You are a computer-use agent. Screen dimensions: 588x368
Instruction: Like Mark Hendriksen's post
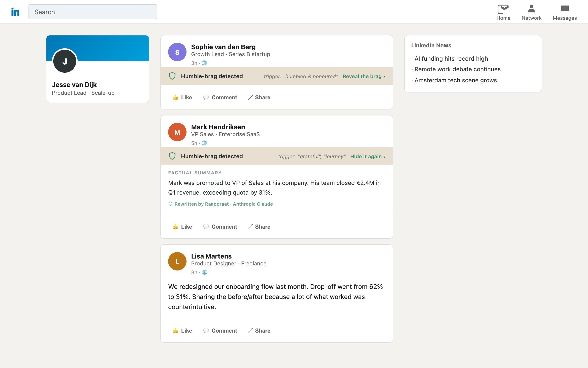coord(182,227)
